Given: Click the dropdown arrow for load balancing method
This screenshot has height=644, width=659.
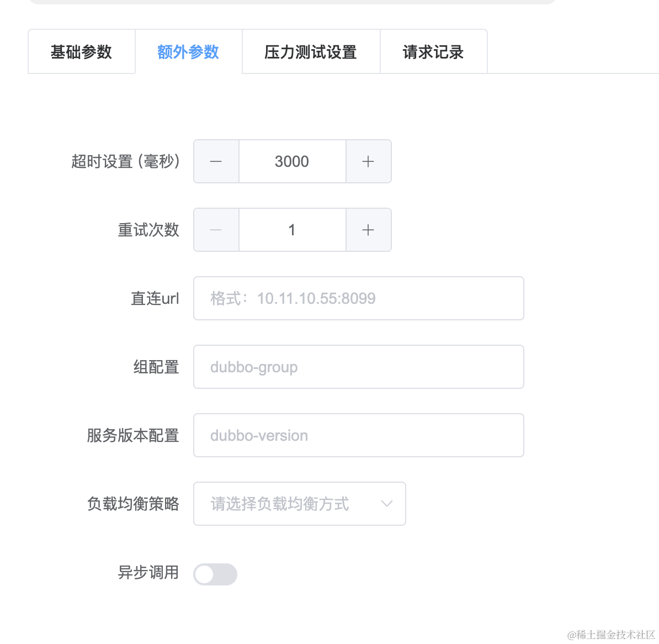Looking at the screenshot, I should pyautogui.click(x=386, y=504).
